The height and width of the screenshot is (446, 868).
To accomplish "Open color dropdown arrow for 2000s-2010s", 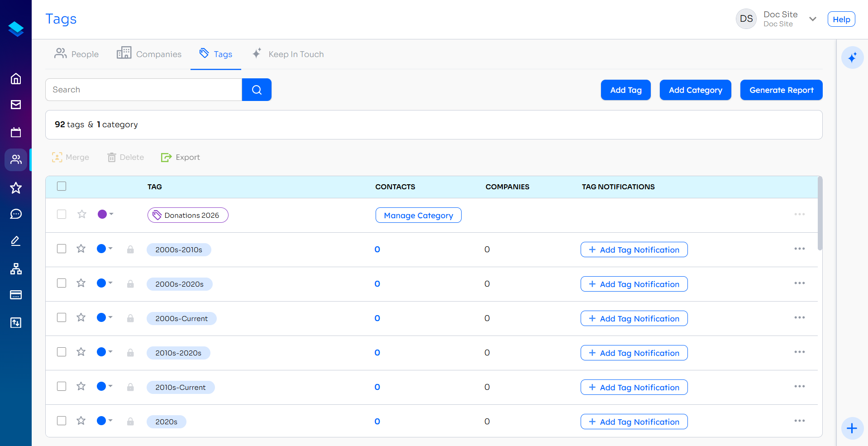I will (x=110, y=249).
